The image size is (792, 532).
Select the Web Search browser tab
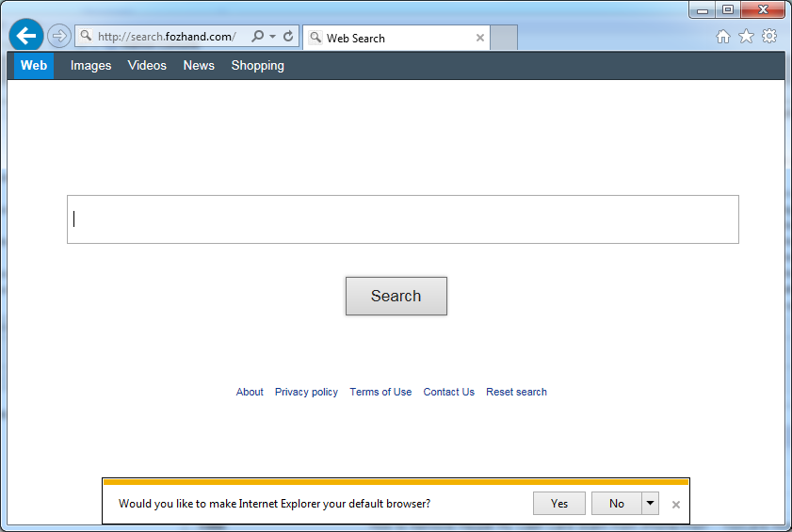click(396, 38)
